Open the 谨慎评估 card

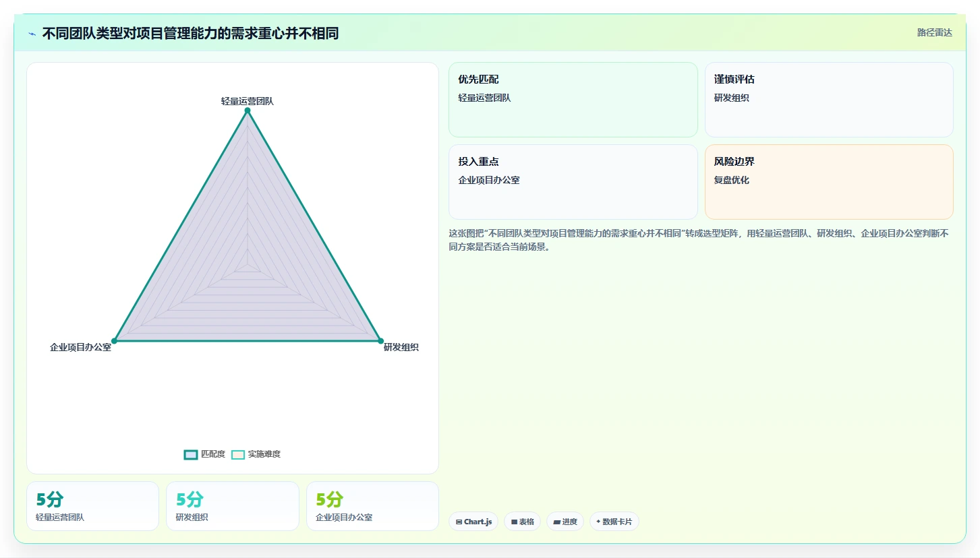[829, 100]
